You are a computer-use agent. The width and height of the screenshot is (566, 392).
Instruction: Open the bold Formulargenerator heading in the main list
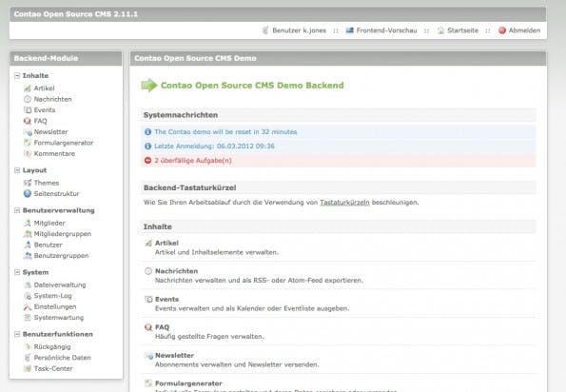point(188,383)
